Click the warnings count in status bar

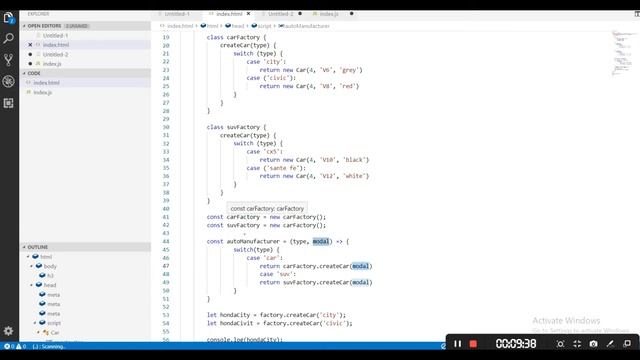(x=21, y=347)
